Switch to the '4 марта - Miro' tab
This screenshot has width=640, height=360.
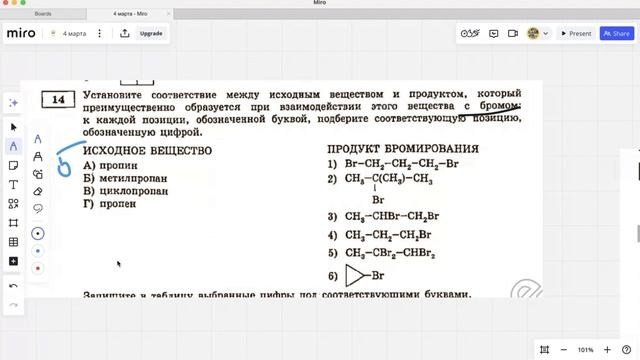(130, 13)
